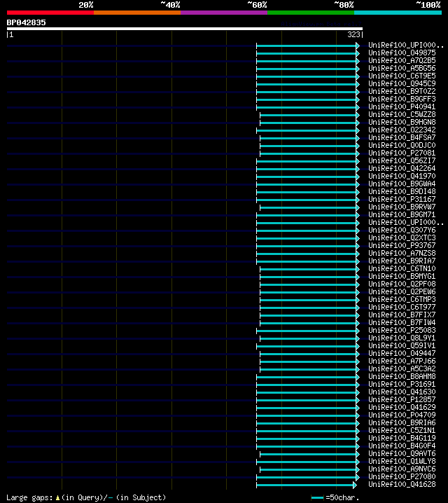Viewport: 448px width, 503px height.
Task: Pick the UniRef100_Q2PEW6 subject label
Action: pyautogui.click(x=402, y=291)
